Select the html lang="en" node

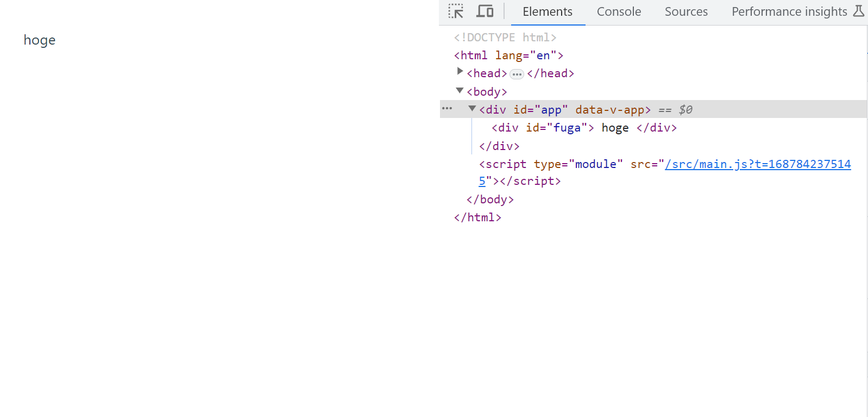pyautogui.click(x=508, y=55)
